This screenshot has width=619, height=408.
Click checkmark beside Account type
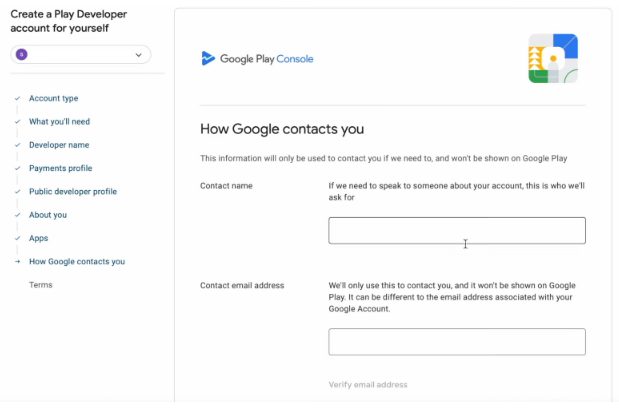17,98
